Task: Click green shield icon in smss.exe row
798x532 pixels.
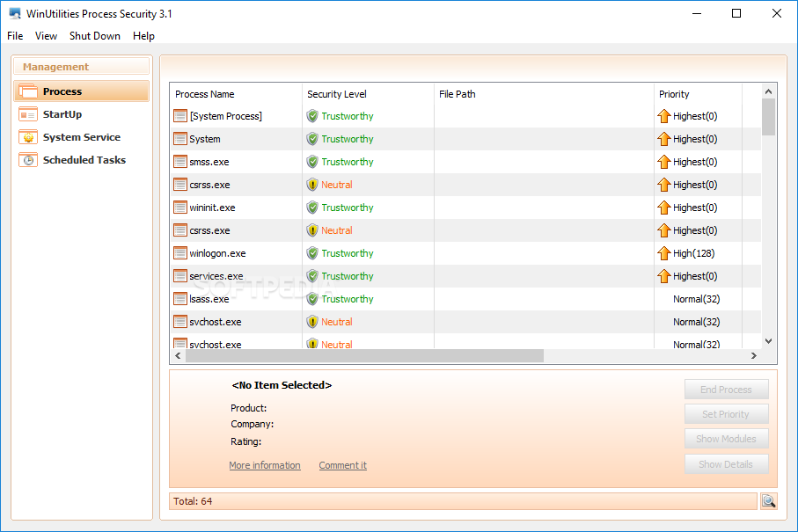Action: click(312, 162)
